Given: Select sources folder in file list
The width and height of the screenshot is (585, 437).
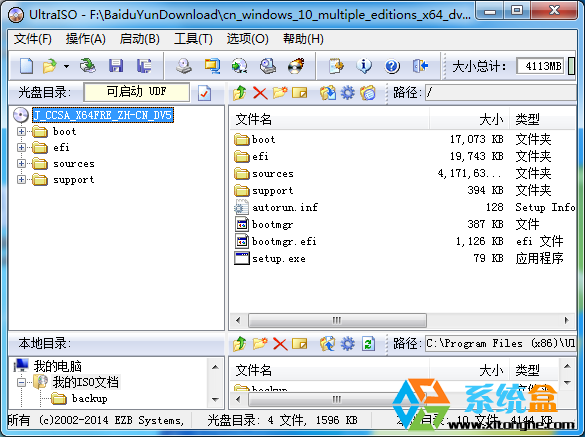Looking at the screenshot, I should (273, 174).
